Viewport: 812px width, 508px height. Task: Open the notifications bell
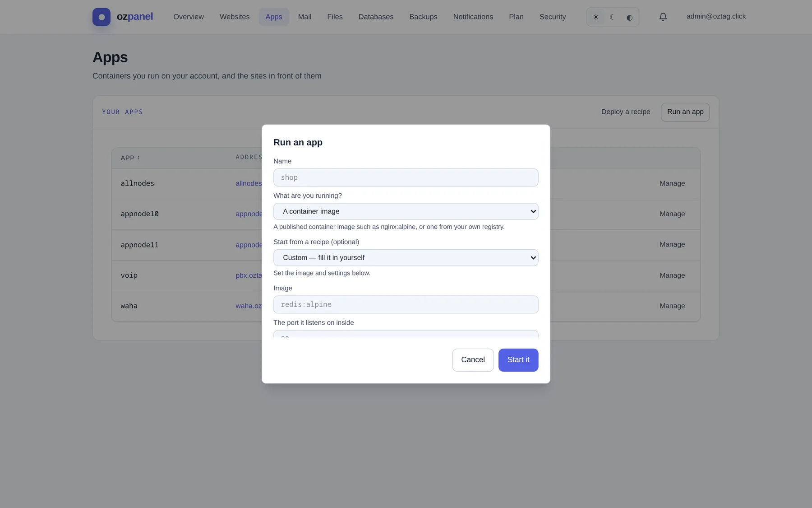(663, 17)
